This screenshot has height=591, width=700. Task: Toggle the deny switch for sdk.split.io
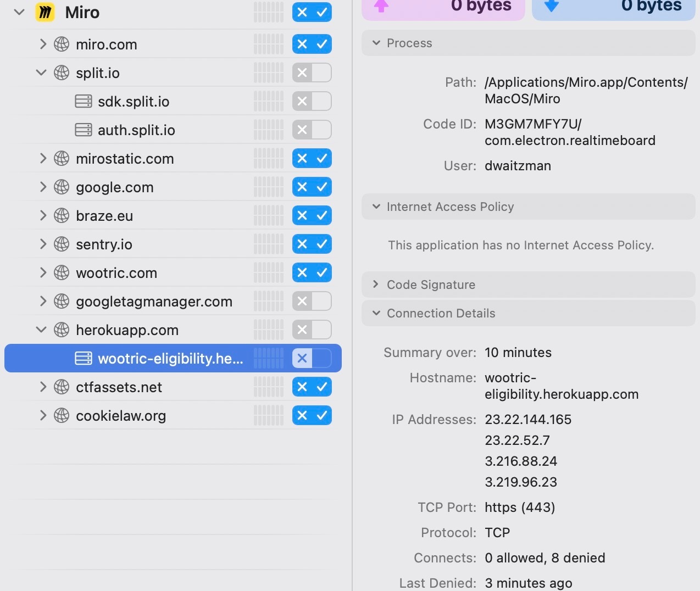click(312, 101)
